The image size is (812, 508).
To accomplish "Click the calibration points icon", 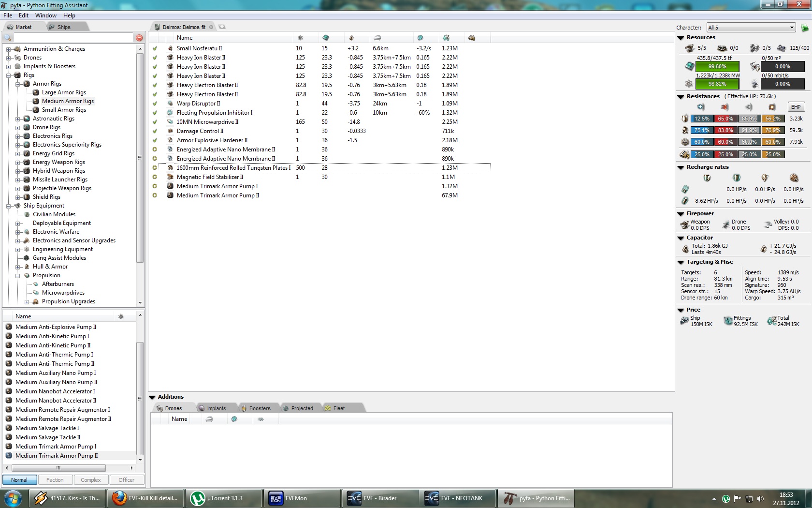I will point(782,48).
